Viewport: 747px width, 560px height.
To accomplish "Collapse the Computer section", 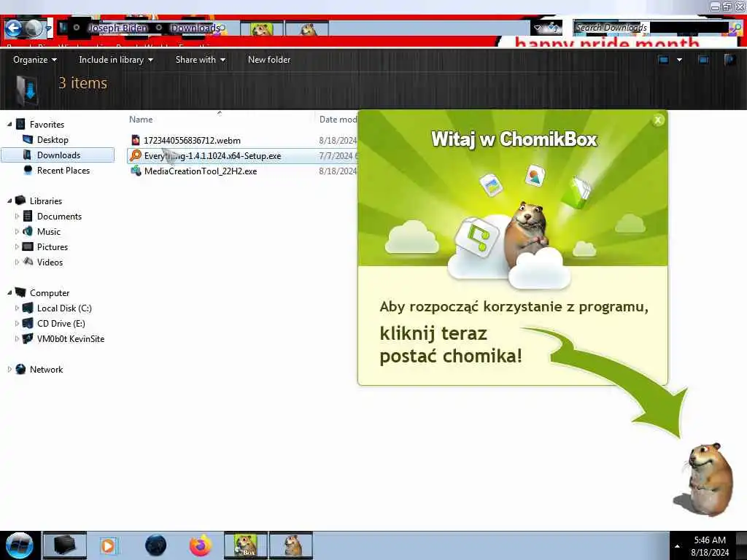I will 9,293.
